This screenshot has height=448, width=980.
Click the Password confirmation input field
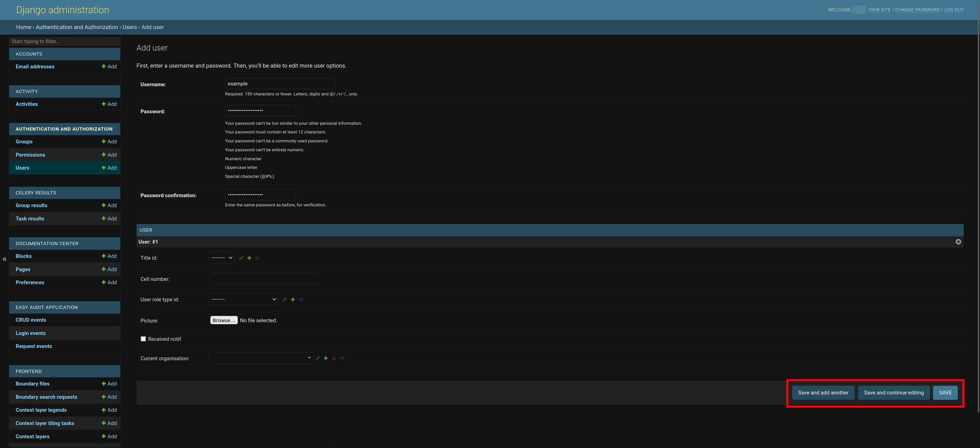coord(260,194)
